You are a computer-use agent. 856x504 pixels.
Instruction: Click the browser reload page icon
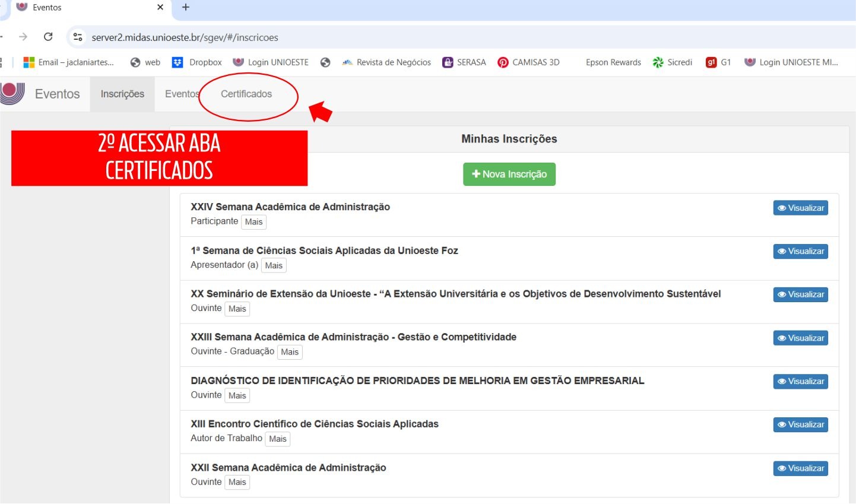(x=48, y=37)
